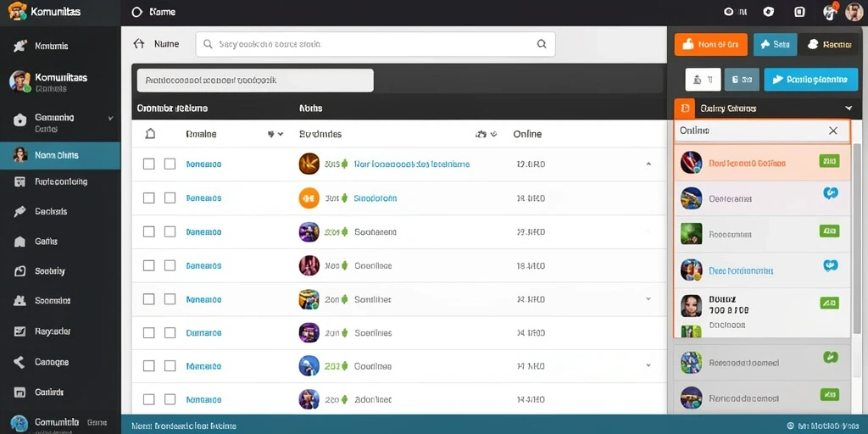The height and width of the screenshot is (434, 868).
Task: Open the sort dropdown beside the first column header
Action: tap(275, 134)
